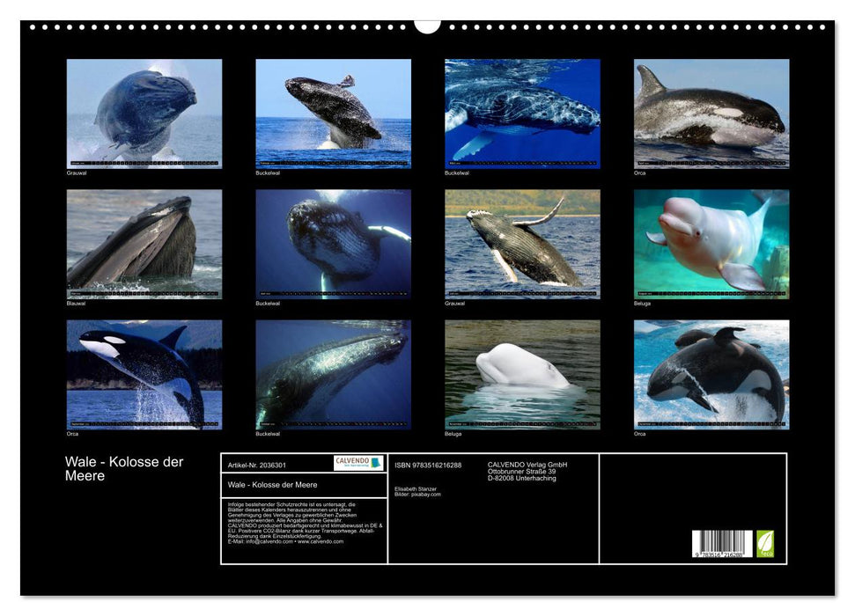Click the green eco leaf logo
This screenshot has height=616, width=855.
pyautogui.click(x=765, y=543)
